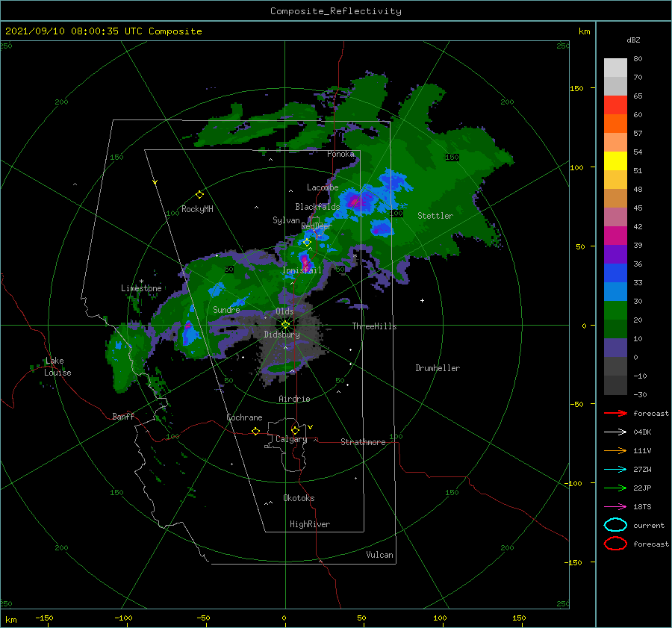This screenshot has width=672, height=628.
Task: Click the orange 111V arrow icon
Action: click(615, 450)
